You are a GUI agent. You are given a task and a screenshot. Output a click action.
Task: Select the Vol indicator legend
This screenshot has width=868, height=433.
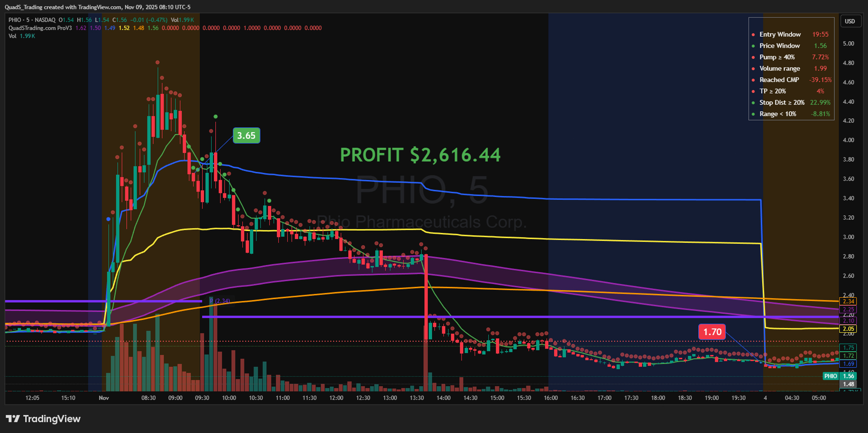12,36
